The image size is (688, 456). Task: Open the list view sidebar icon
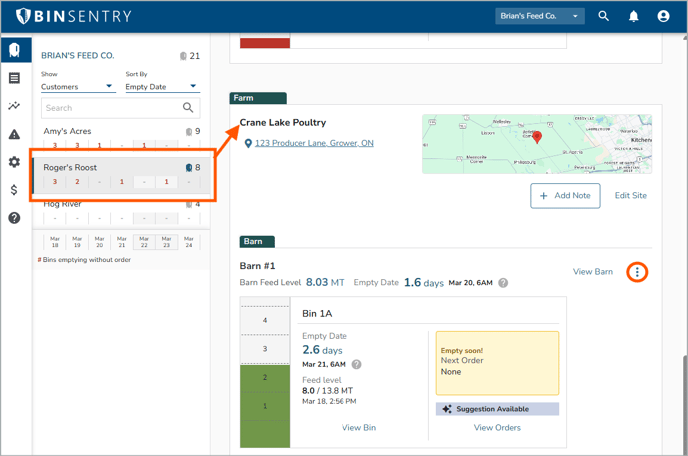coord(14,78)
